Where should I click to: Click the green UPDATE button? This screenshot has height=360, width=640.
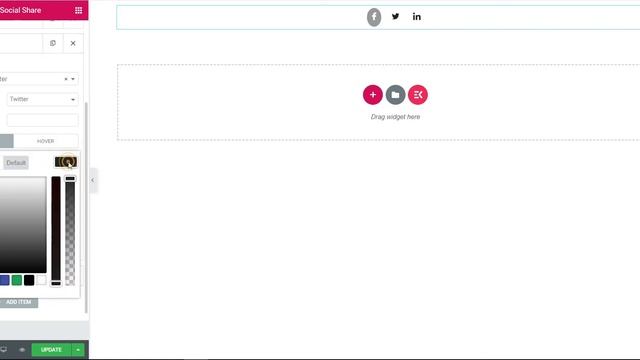(51, 350)
